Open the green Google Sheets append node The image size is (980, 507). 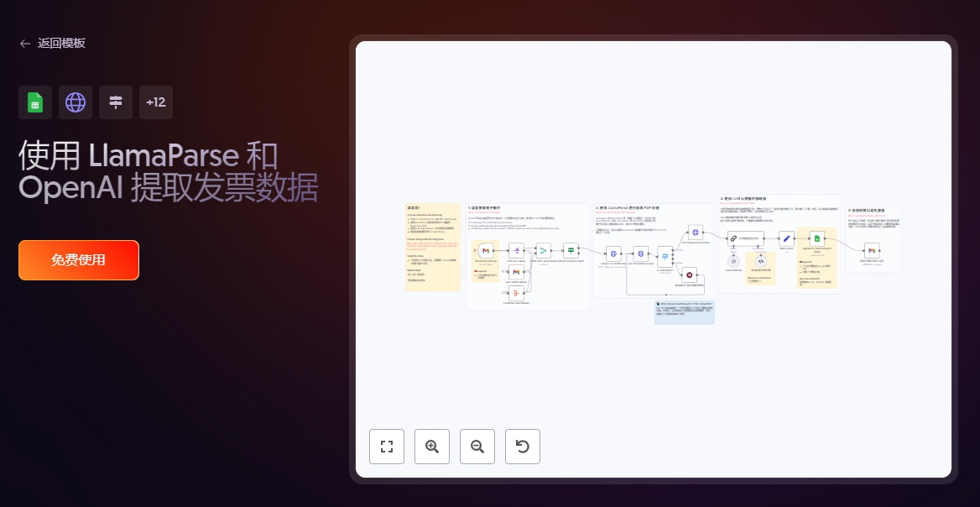[x=816, y=238]
